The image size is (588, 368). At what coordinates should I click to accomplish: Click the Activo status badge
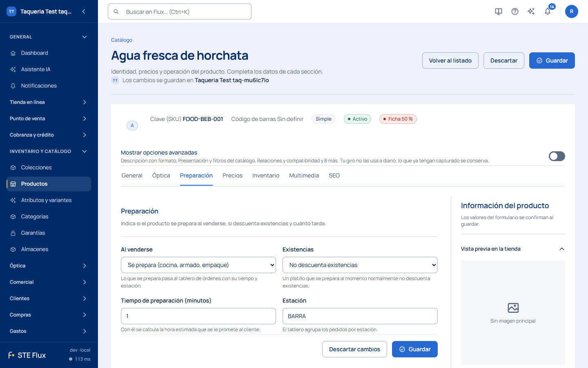click(x=357, y=119)
